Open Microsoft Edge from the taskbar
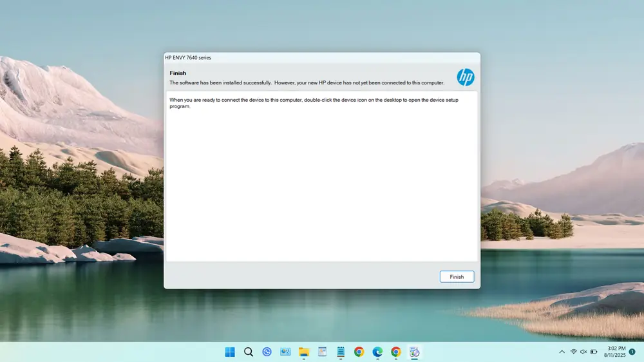This screenshot has height=362, width=644. 377,352
